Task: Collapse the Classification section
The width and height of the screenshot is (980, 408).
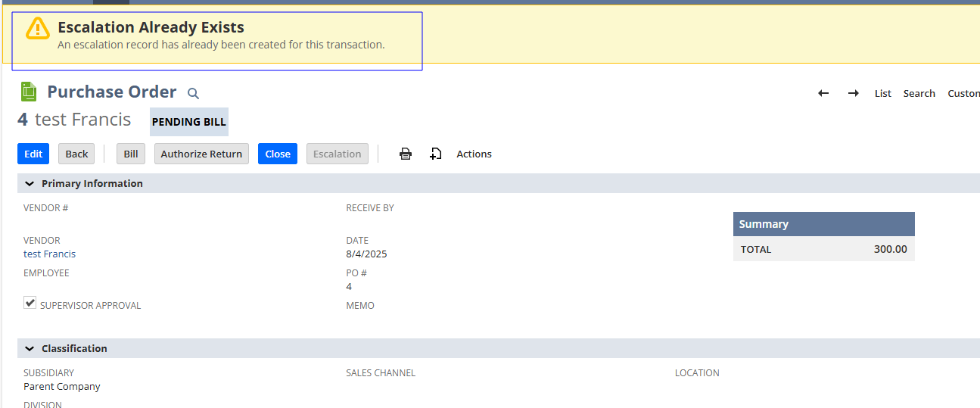Action: tap(30, 348)
